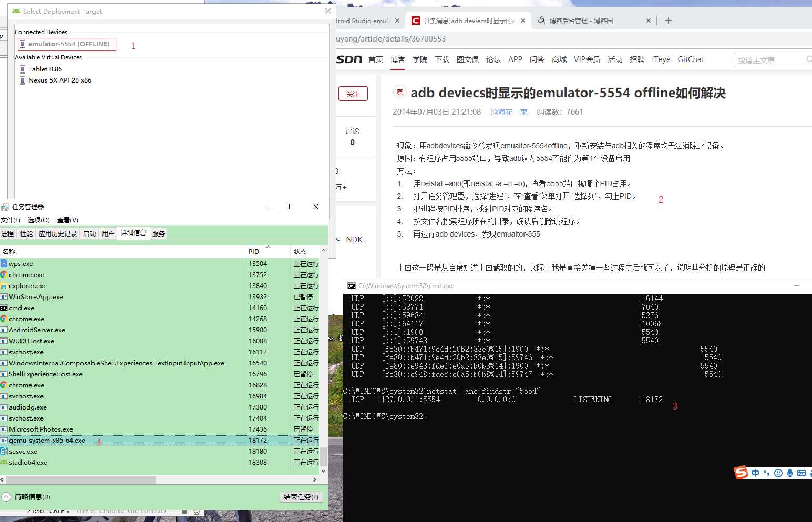Click the CSDN tab favicon
Image resolution: width=812 pixels, height=522 pixels.
[x=415, y=21]
